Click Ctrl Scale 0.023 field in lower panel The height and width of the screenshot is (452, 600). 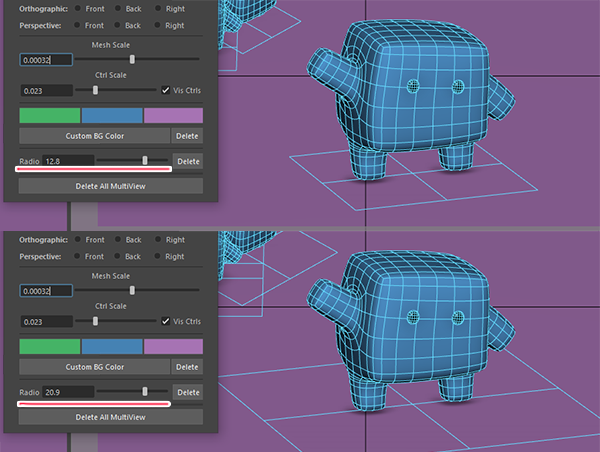45,322
